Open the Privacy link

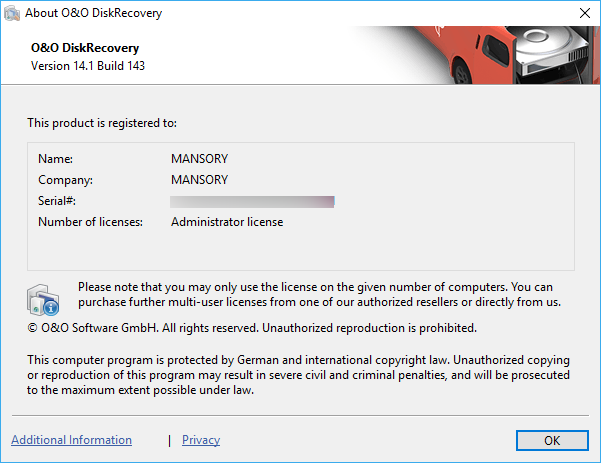coord(201,440)
